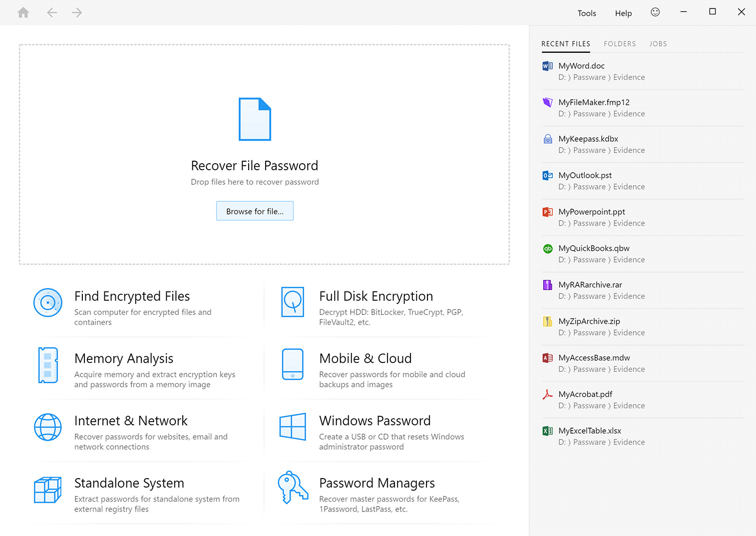Open the Password Managers keys icon
This screenshot has width=756, height=536.
tap(293, 488)
